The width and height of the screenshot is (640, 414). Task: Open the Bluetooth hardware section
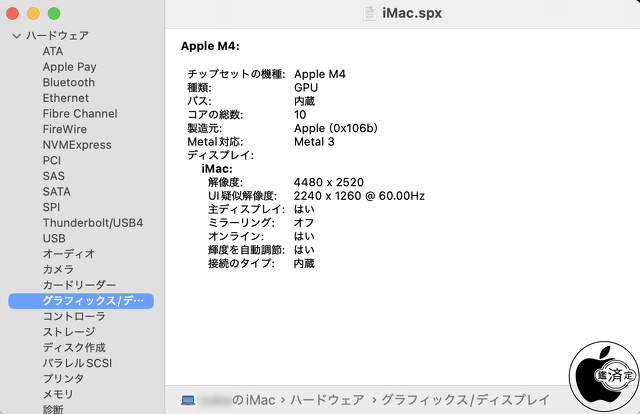[68, 82]
